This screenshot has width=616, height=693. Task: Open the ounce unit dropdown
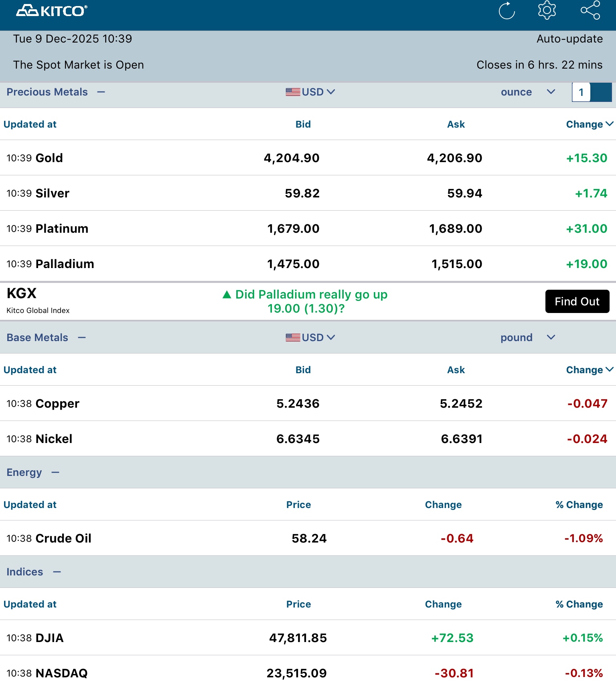point(551,92)
